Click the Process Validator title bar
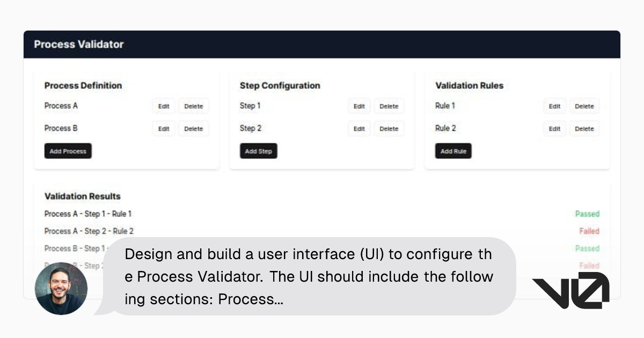This screenshot has width=644, height=338. click(79, 45)
